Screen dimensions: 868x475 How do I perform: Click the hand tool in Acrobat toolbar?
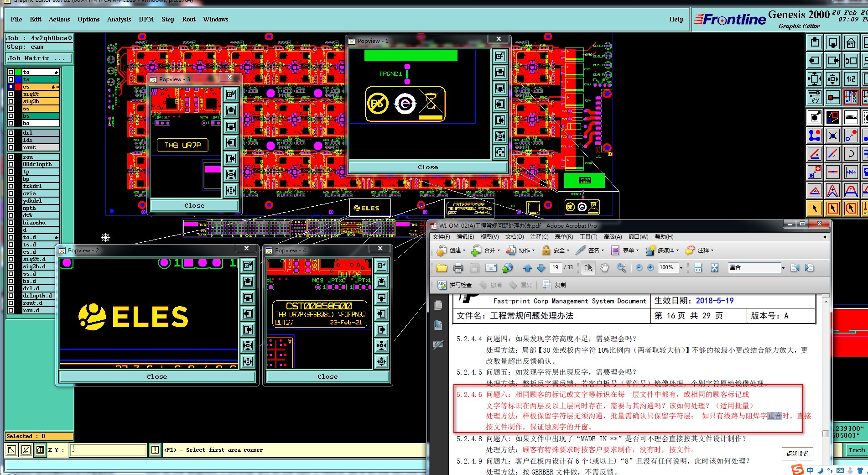click(x=604, y=268)
